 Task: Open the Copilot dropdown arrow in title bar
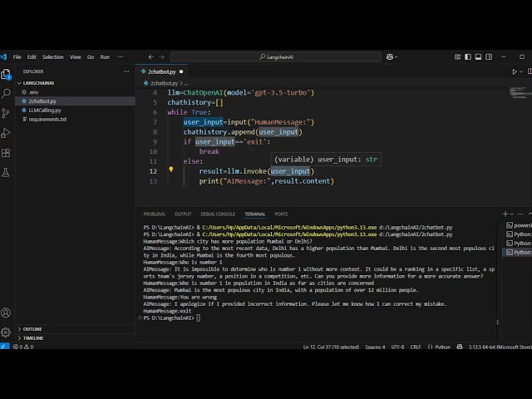point(397,57)
